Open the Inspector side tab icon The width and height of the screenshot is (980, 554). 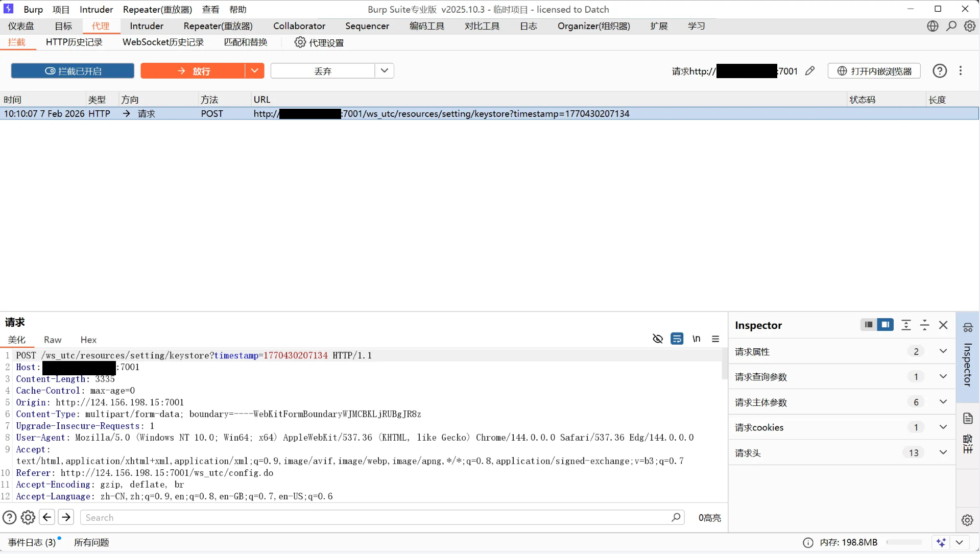tap(968, 327)
